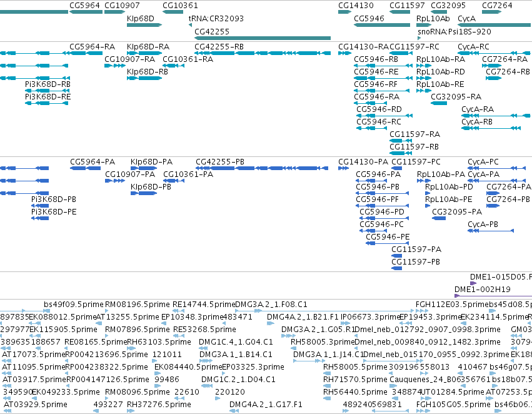Screen dimensions: 532x414
Task: Select Pi3K68D-RB transcript
Action: [x=48, y=91]
